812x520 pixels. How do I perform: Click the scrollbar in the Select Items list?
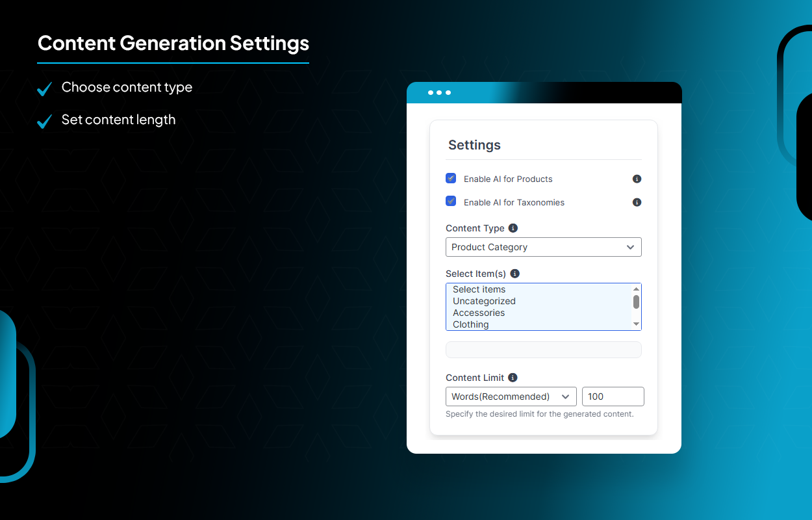pos(637,302)
